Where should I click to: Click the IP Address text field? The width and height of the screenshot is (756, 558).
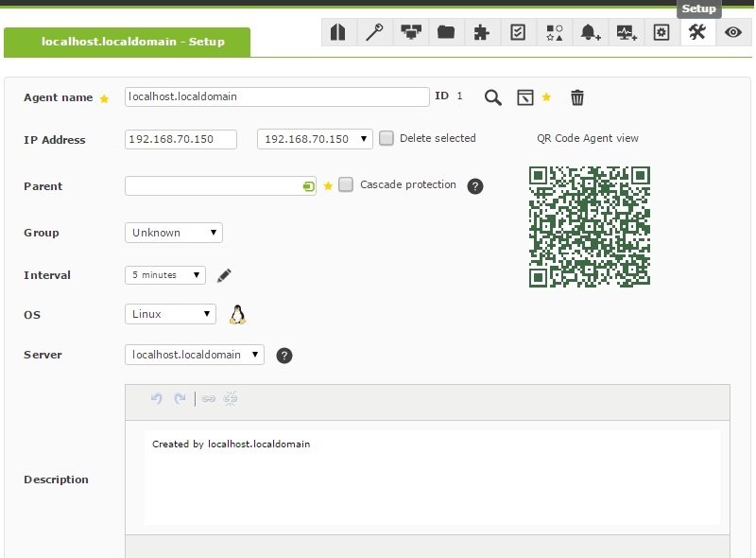(180, 140)
